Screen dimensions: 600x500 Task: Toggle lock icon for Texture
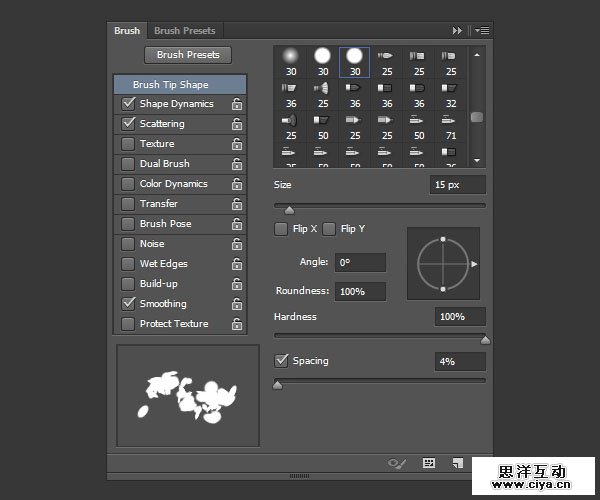[237, 144]
